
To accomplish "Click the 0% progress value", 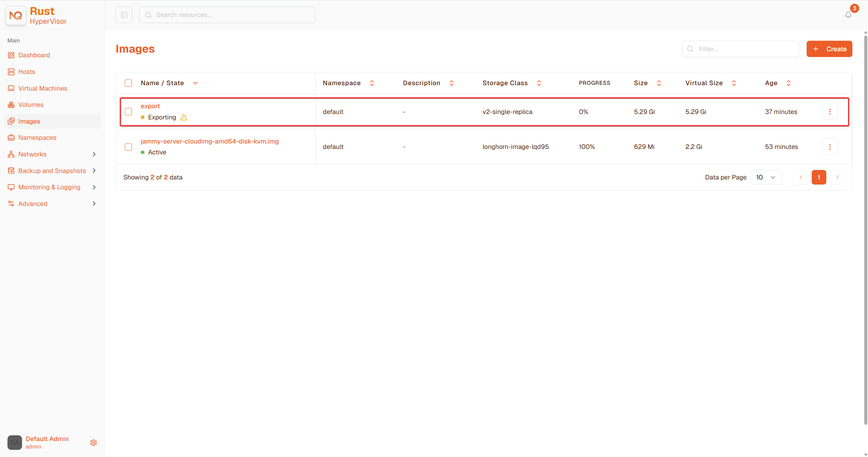I will pos(583,112).
